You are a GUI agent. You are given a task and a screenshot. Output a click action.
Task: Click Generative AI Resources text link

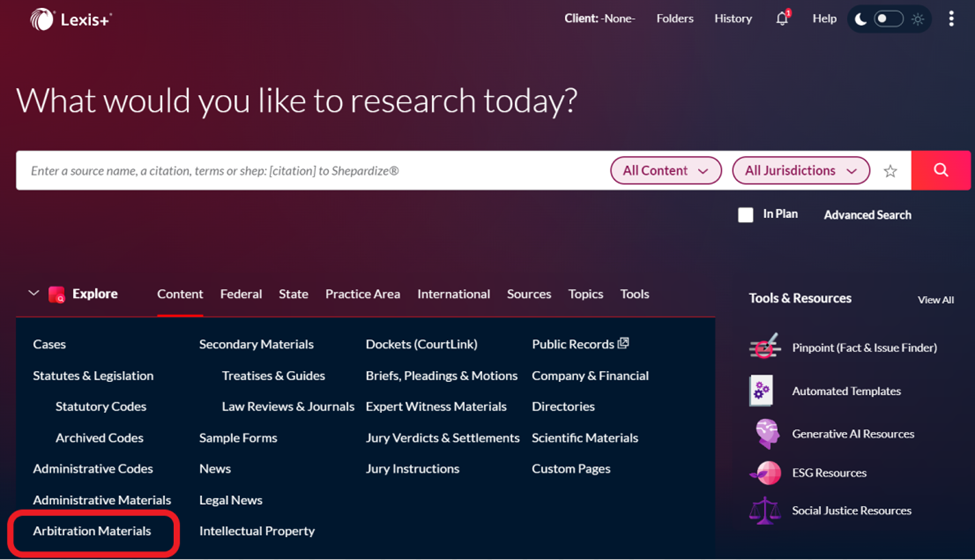click(x=853, y=434)
